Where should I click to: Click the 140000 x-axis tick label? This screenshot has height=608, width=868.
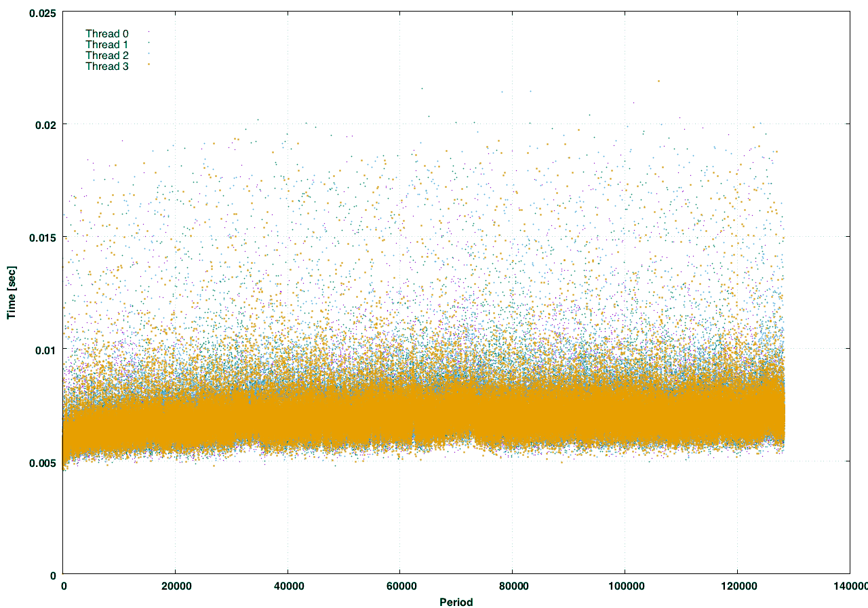[850, 586]
